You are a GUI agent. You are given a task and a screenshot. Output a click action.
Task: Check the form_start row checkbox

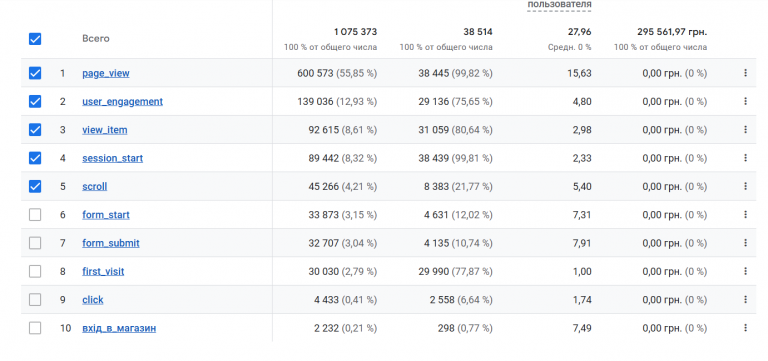[x=35, y=215]
